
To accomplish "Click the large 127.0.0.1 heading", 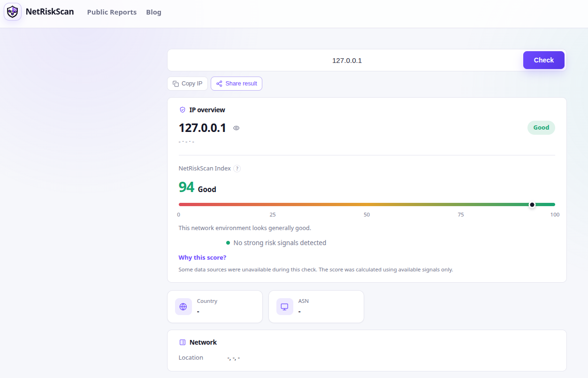I will click(x=202, y=128).
